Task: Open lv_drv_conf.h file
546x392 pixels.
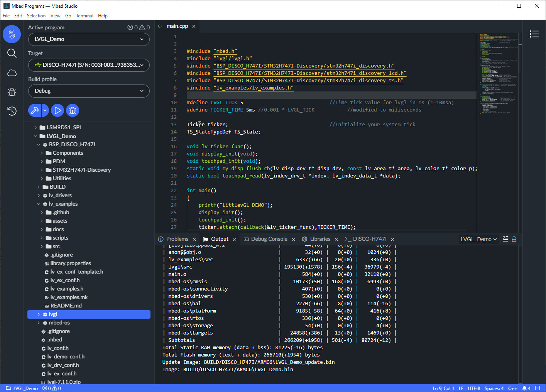Action: pos(63,365)
